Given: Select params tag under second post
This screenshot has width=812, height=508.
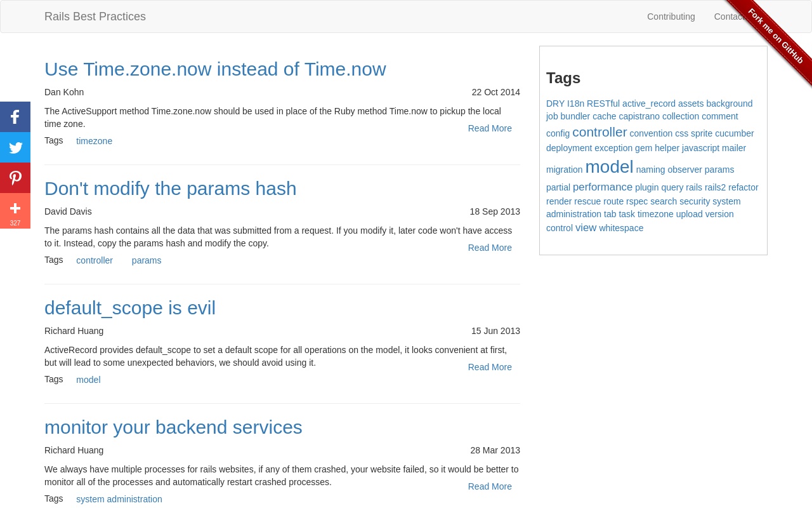Looking at the screenshot, I should click(x=147, y=260).
